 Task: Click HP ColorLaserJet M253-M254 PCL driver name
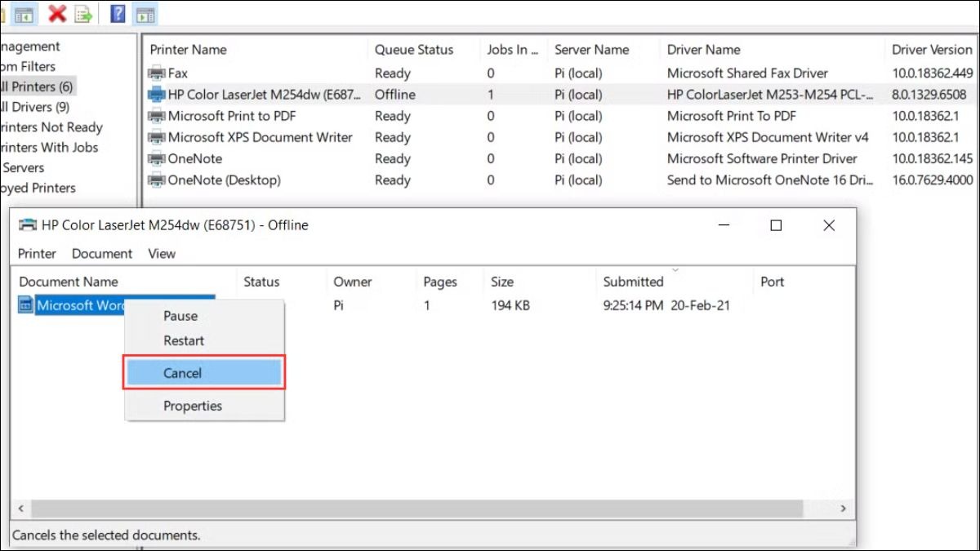[x=772, y=95]
